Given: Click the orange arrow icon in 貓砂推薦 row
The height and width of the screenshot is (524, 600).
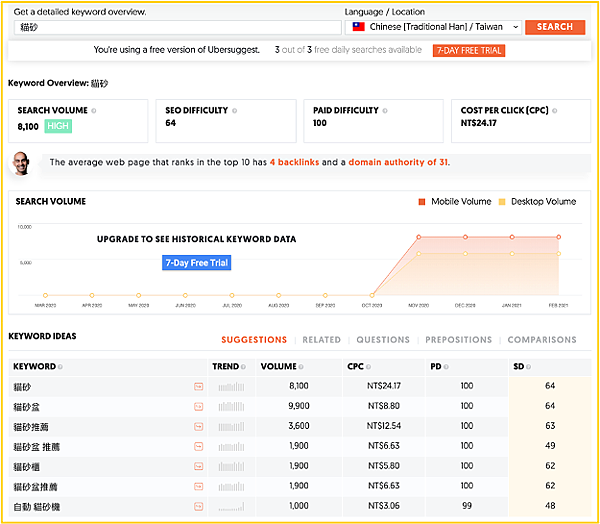Looking at the screenshot, I should pos(198,426).
